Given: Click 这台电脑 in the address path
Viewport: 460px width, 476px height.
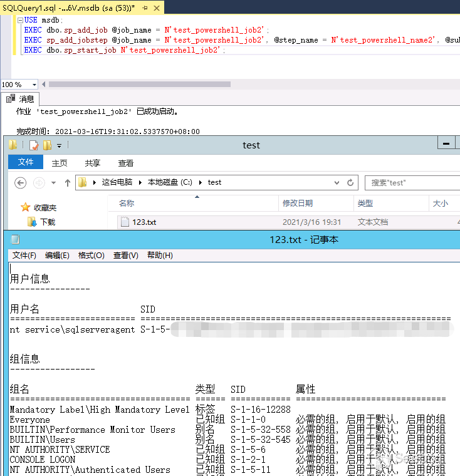Looking at the screenshot, I should pyautogui.click(x=117, y=182).
